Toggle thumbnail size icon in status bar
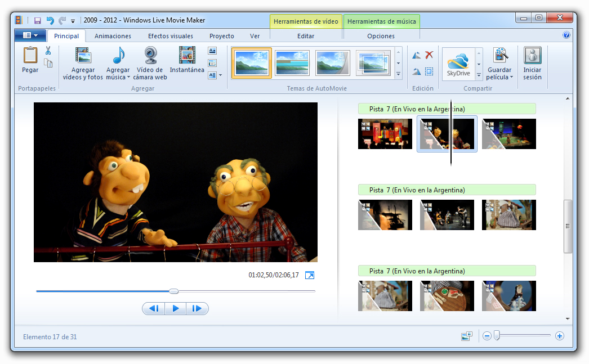The width and height of the screenshot is (589, 364). pos(466,336)
